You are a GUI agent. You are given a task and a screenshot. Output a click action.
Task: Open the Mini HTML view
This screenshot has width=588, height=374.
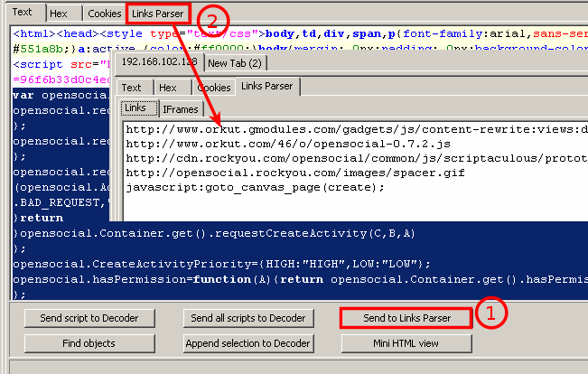[406, 343]
